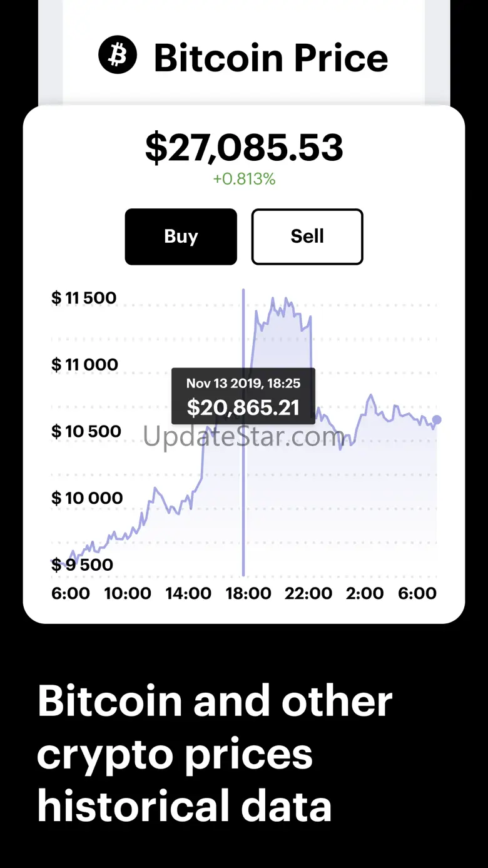Click the 10:00 time axis label
488x868 pixels.
[128, 593]
